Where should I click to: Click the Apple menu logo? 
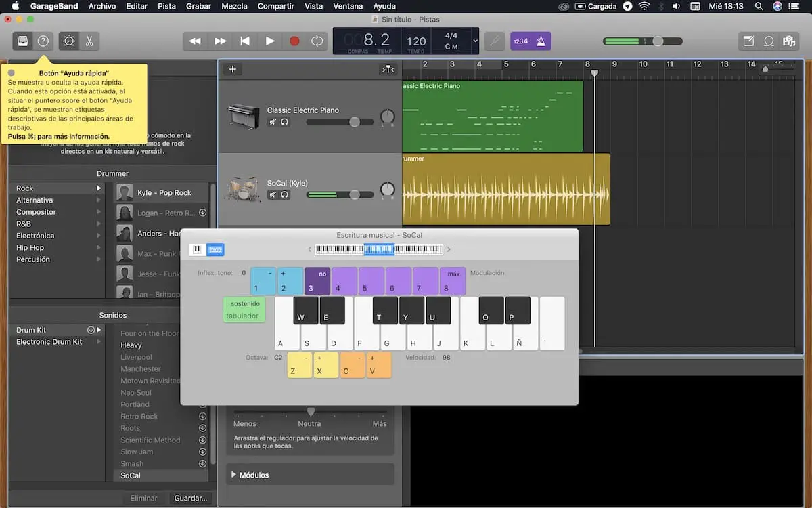15,7
